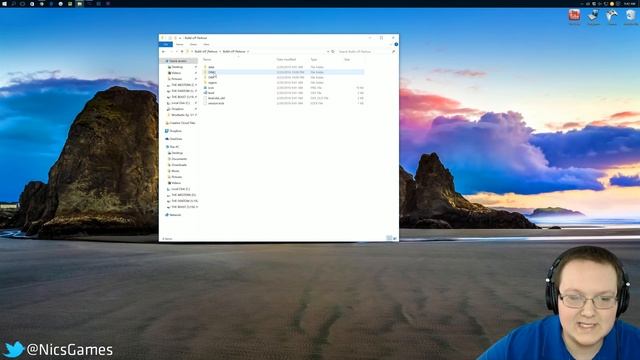The width and height of the screenshot is (640, 360).
Task: Open the Windows Start button
Action: pos(4,4)
